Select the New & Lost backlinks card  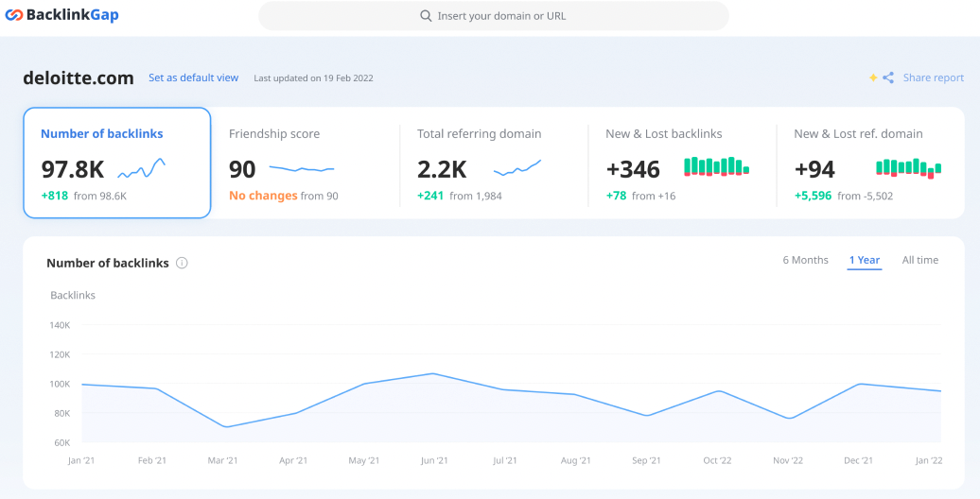pos(682,163)
